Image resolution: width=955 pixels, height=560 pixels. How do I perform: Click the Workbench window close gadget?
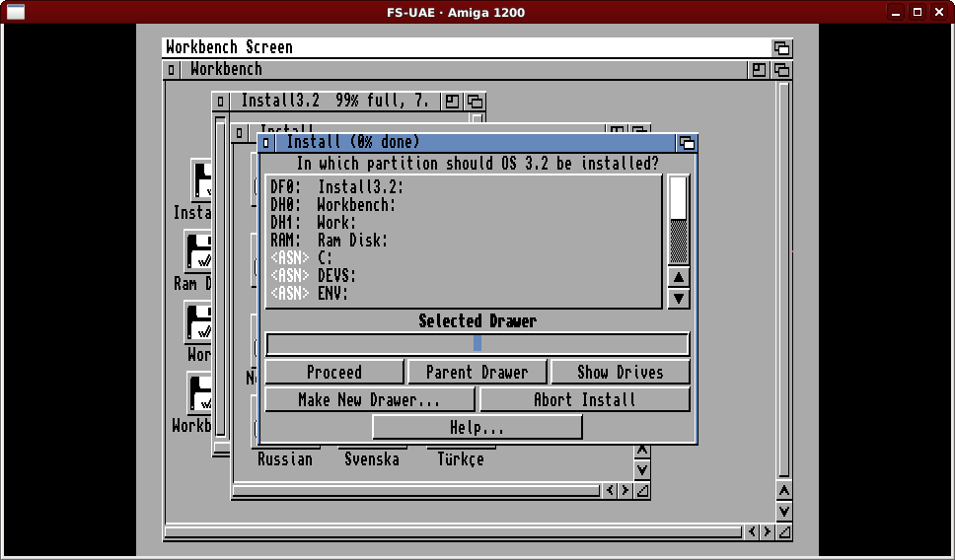point(171,70)
